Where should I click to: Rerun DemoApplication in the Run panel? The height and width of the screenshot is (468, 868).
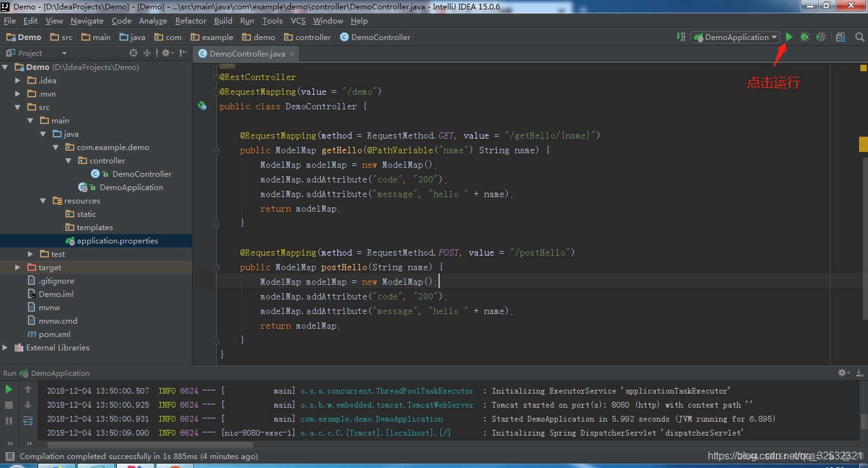(x=9, y=389)
